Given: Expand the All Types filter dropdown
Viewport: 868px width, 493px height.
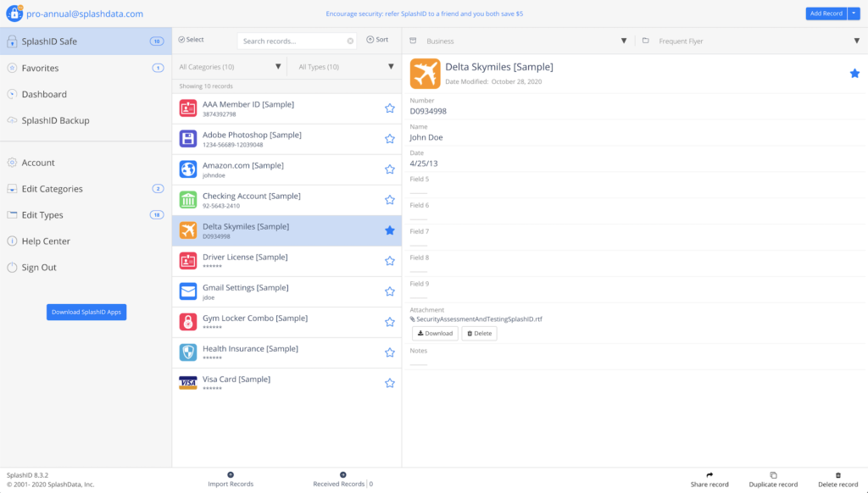Looking at the screenshot, I should click(391, 67).
